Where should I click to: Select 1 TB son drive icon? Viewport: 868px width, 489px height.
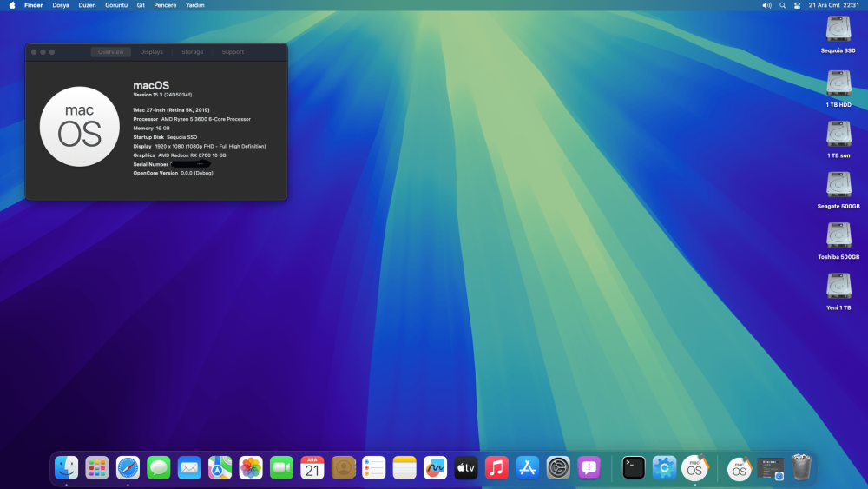[x=838, y=134]
